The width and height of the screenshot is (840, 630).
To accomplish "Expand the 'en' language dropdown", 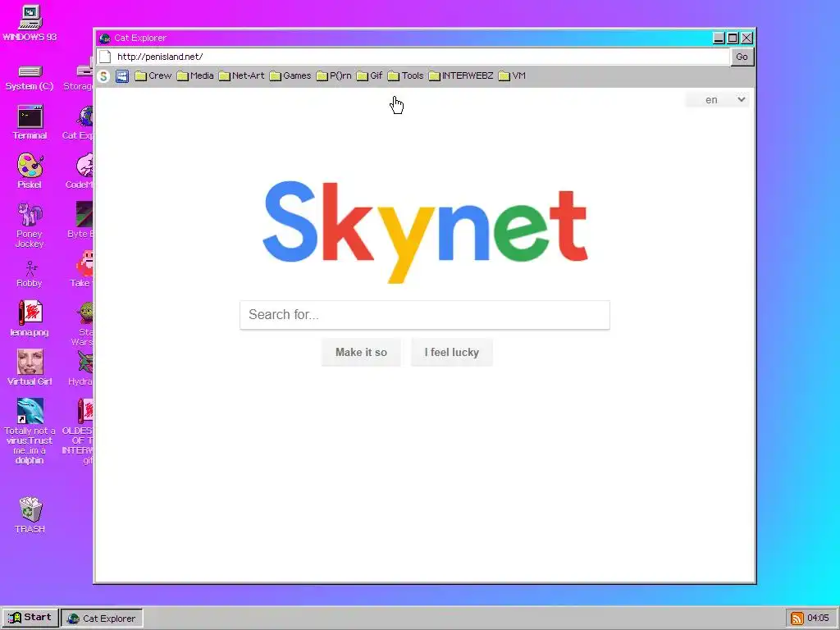I will pos(717,99).
